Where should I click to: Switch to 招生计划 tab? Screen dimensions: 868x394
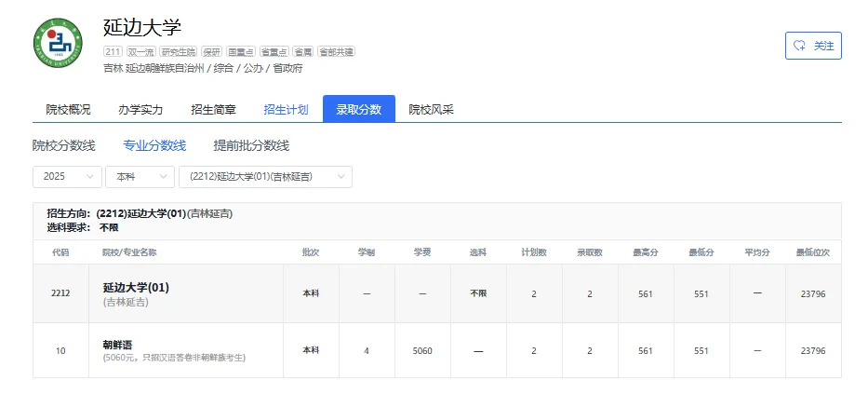tap(286, 109)
